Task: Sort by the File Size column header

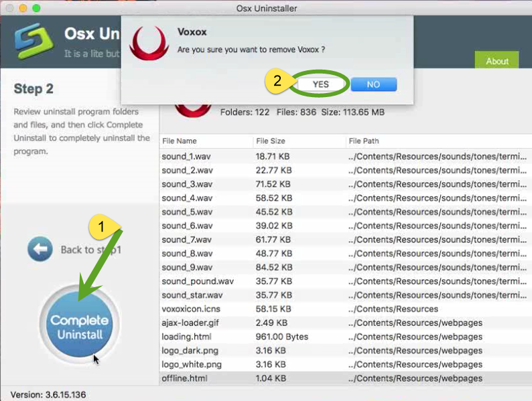Action: tap(299, 141)
